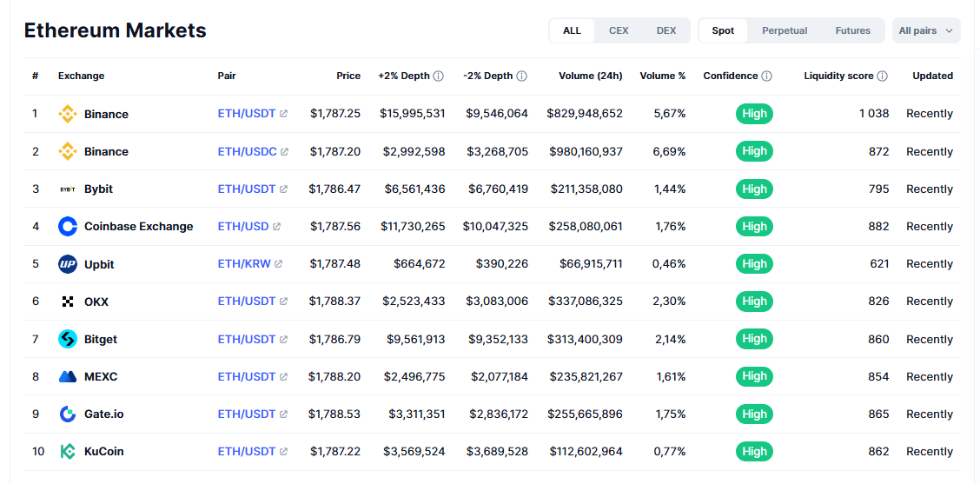Click the KuCoin -2% depth $3,689,528
This screenshot has height=484, width=980.
pyautogui.click(x=497, y=452)
